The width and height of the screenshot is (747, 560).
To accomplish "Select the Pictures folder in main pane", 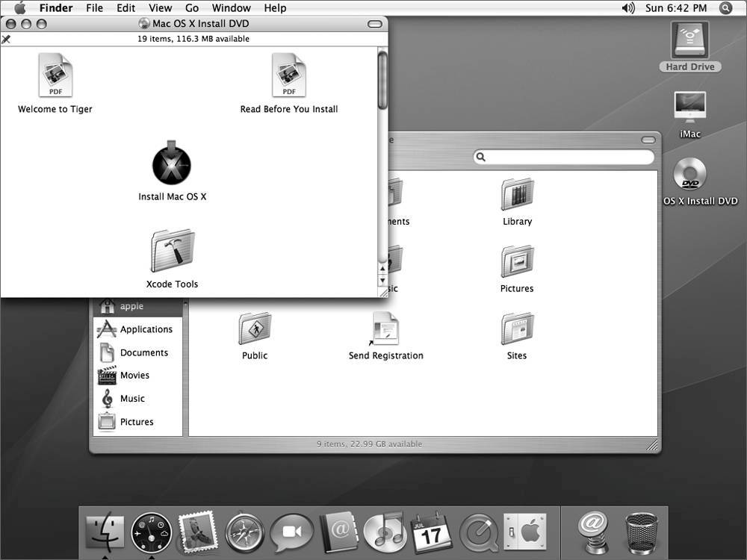I will pyautogui.click(x=518, y=261).
